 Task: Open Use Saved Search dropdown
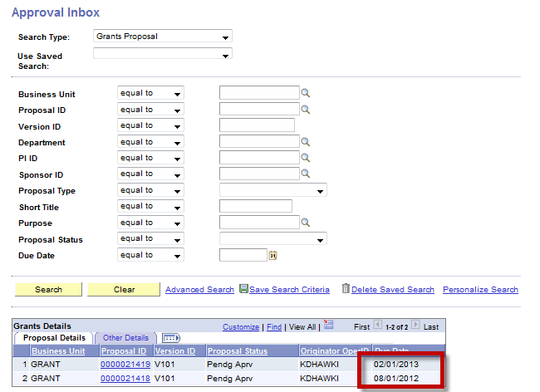(163, 54)
